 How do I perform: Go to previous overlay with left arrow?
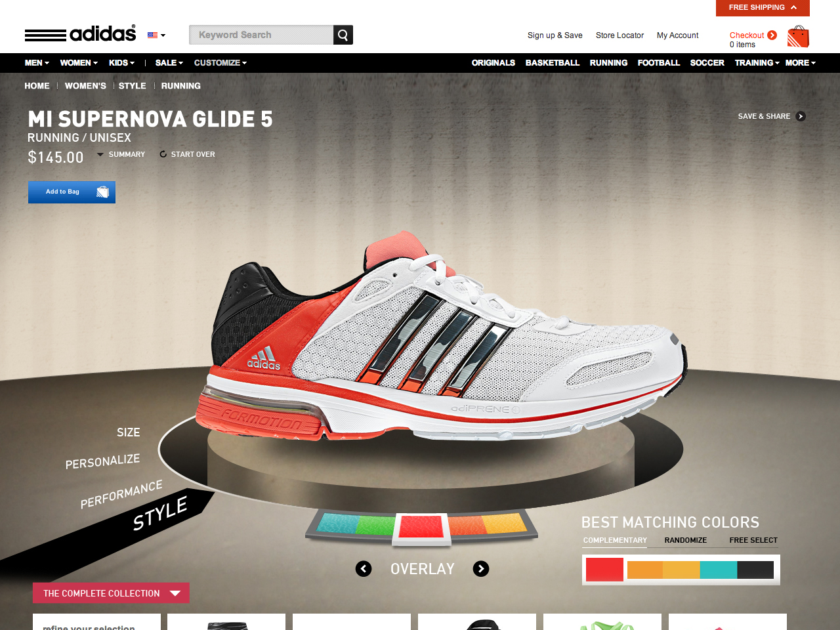click(x=364, y=569)
